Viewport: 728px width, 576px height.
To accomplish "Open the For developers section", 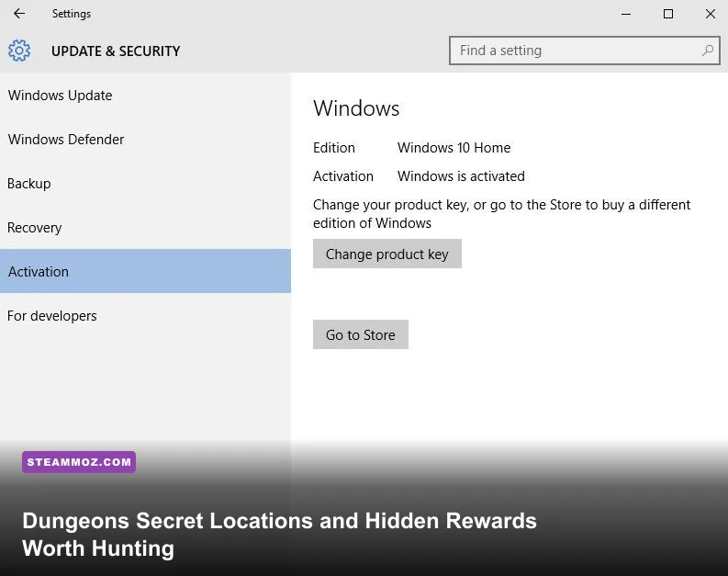I will pyautogui.click(x=145, y=316).
